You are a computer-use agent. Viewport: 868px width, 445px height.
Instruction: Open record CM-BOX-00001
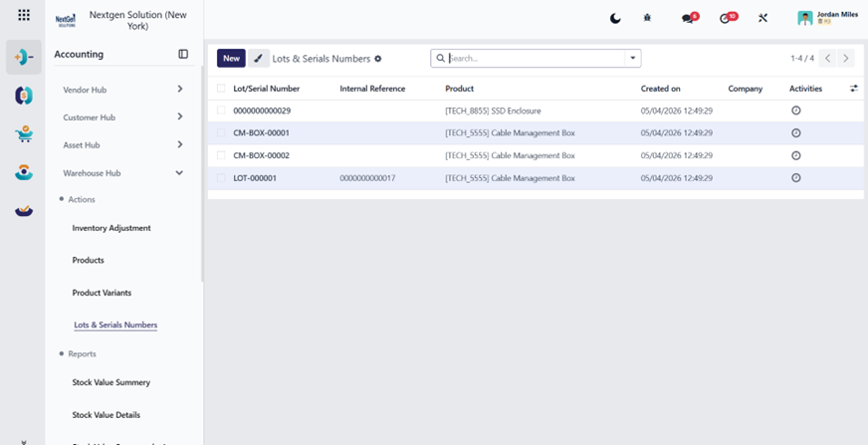tap(261, 132)
